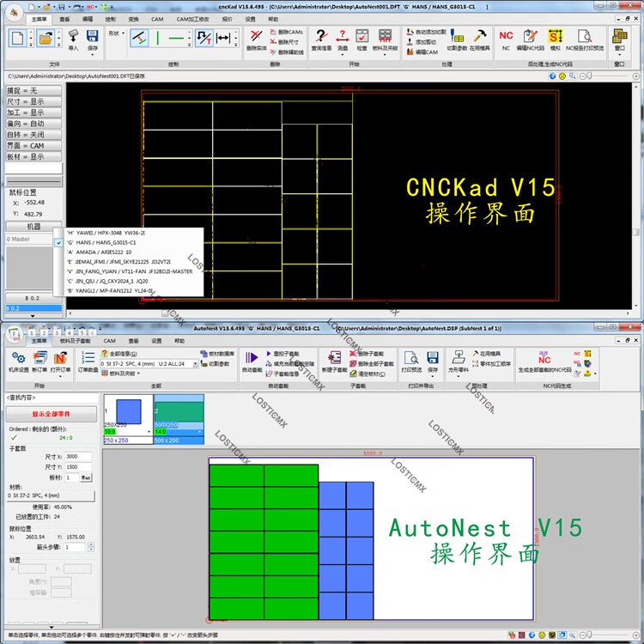
Task: Expand the 打开订单 dropdown arrow in AutoNest
Action: point(60,376)
